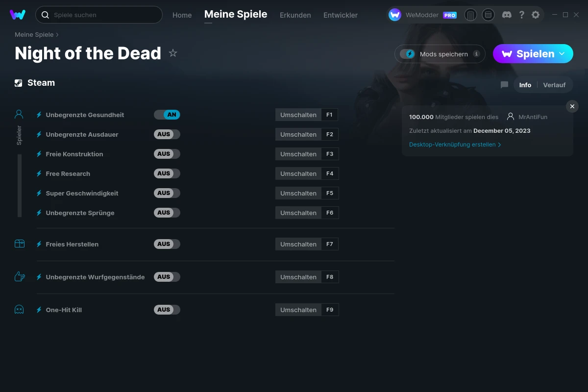Screen dimensions: 588x392
Task: Click F7 hotkey for Freies Herstellen
Action: 330,244
